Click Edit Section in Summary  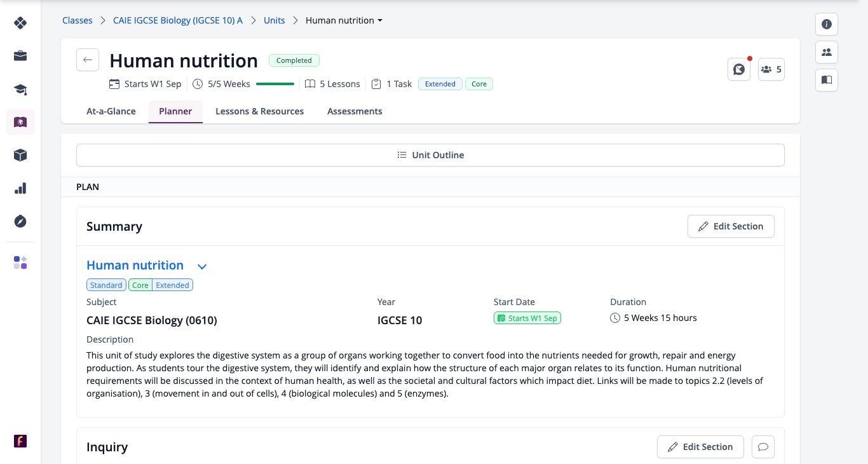731,226
